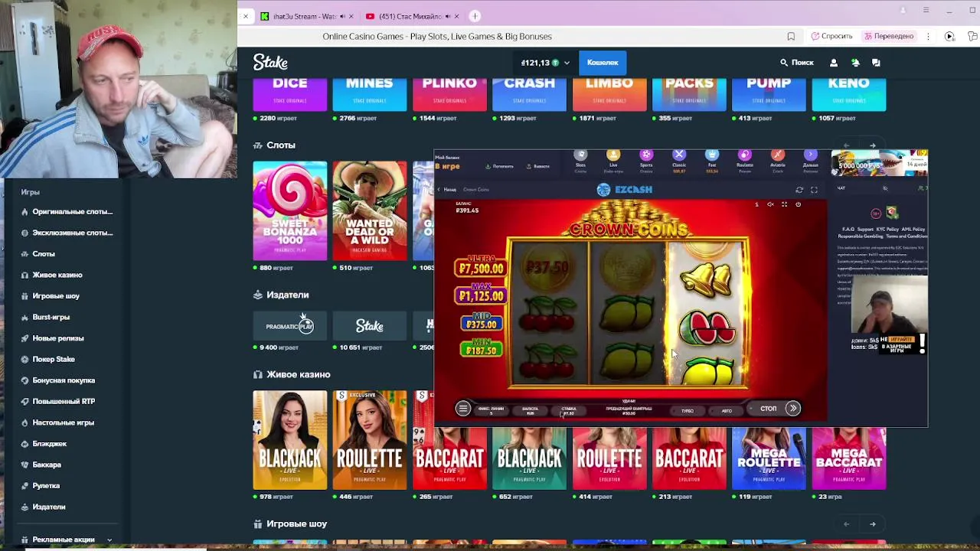Open Aviatrix in EZCASH nav

[777, 159]
